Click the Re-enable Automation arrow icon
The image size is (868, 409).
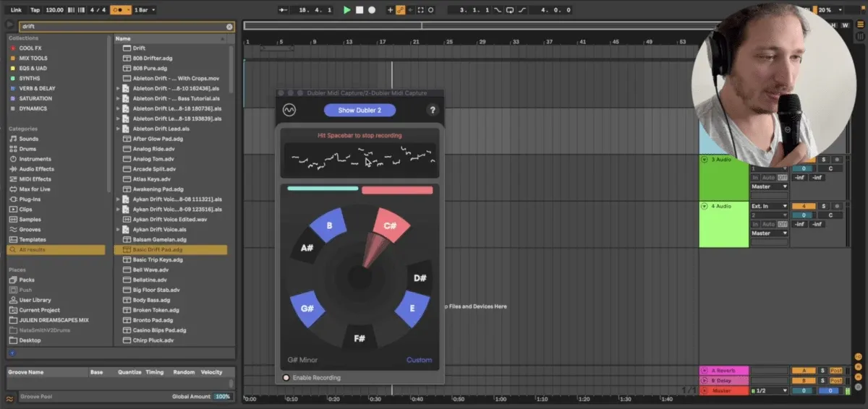coord(411,10)
